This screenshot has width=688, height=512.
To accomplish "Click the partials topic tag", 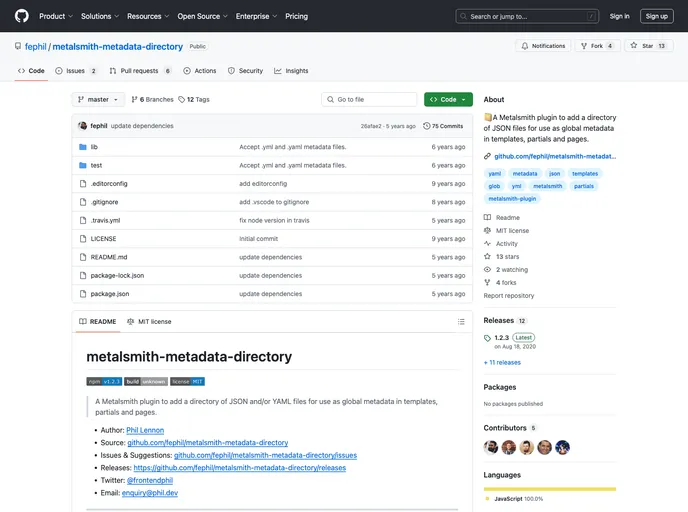I will (584, 186).
